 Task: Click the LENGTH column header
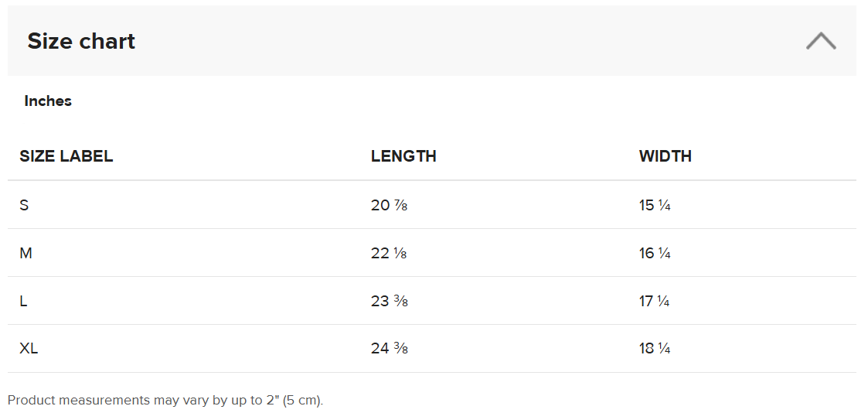pyautogui.click(x=403, y=156)
